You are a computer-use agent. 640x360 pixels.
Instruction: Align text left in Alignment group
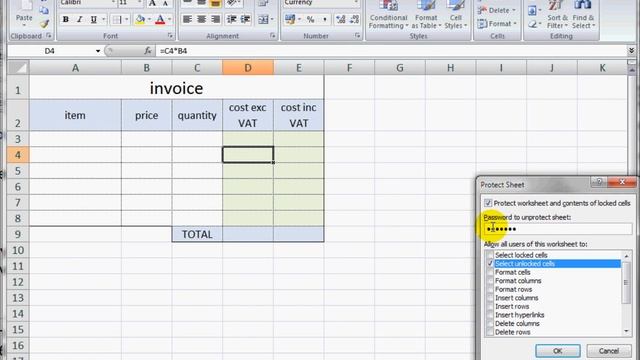point(187,19)
